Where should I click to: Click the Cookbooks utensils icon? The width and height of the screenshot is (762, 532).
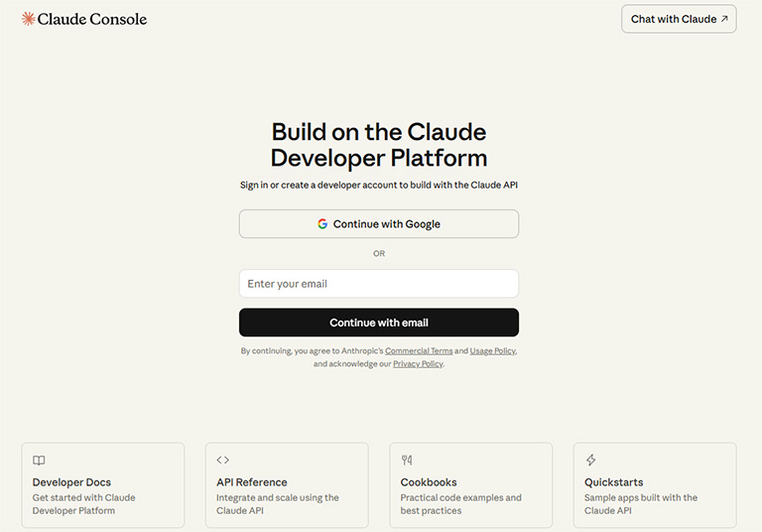(407, 461)
